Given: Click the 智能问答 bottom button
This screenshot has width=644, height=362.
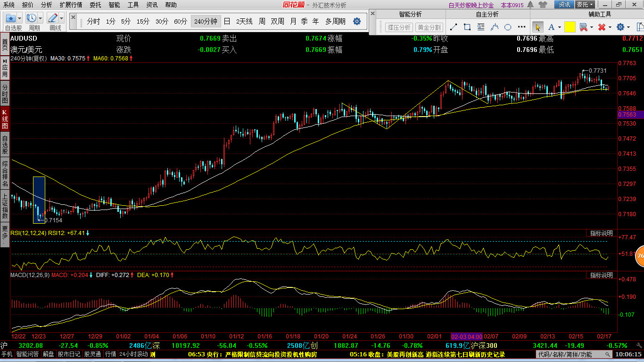Looking at the screenshot, I should coord(28,354).
